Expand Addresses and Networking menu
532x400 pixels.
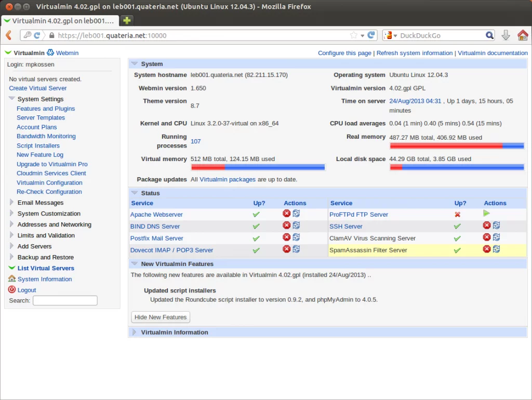pos(11,224)
